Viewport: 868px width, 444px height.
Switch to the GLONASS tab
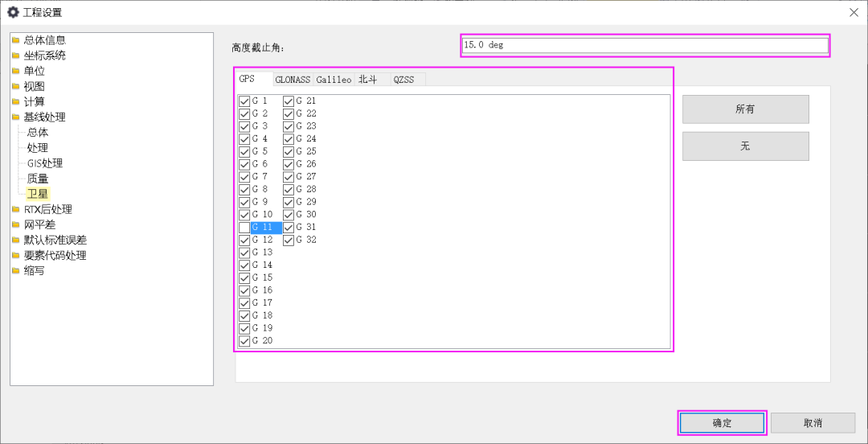tap(293, 80)
